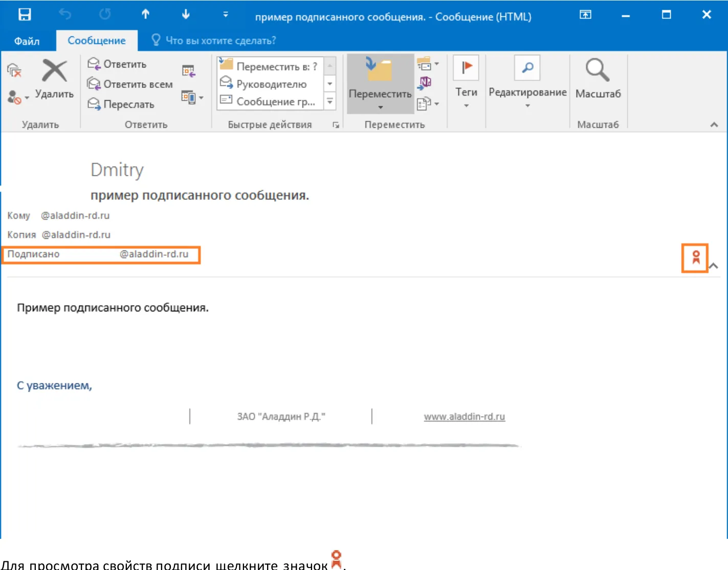The image size is (728, 570).
Task: Expand the quick steps gallery list
Action: click(330, 101)
